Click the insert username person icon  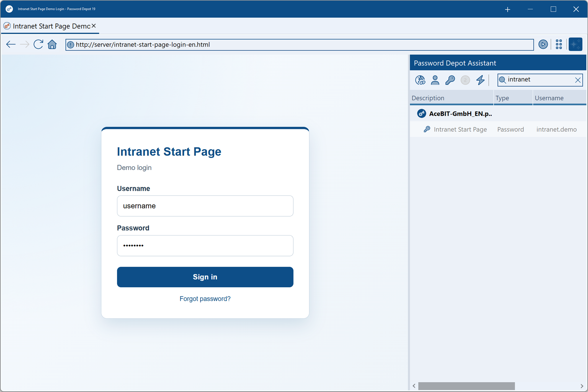click(435, 80)
